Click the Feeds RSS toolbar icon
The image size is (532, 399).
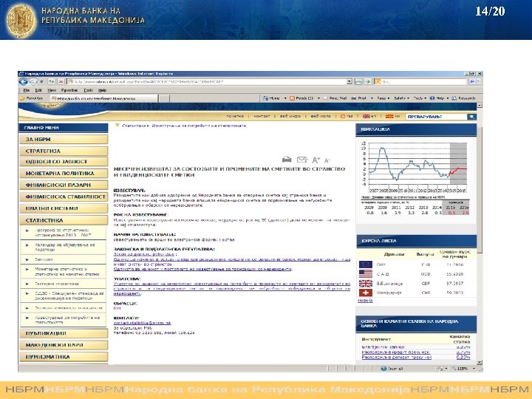point(292,98)
